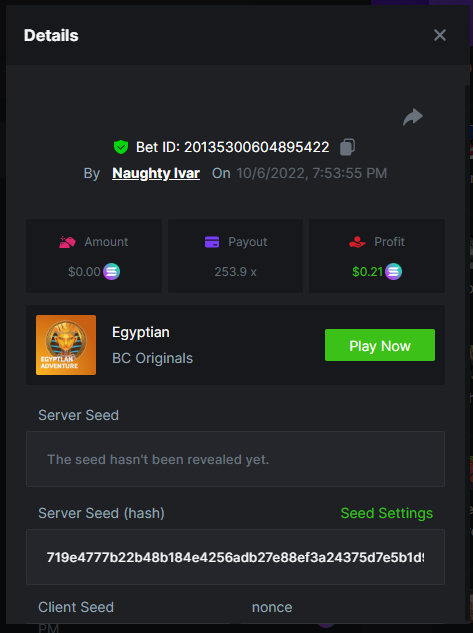Click the Solana coin icon beside Profit
Image resolution: width=473 pixels, height=633 pixels.
[393, 271]
